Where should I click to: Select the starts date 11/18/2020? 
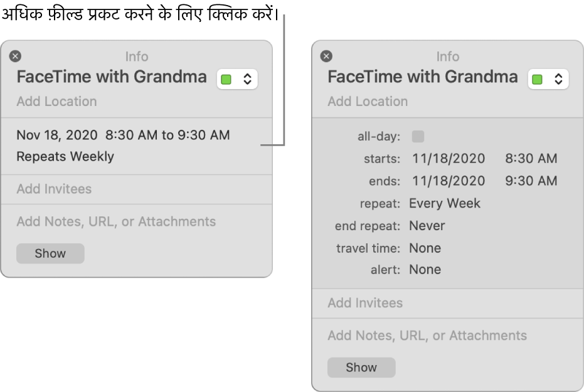click(449, 159)
